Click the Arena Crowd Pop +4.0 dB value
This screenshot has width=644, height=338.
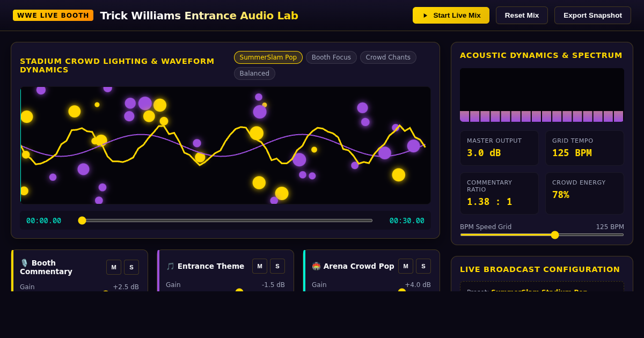[x=418, y=285]
